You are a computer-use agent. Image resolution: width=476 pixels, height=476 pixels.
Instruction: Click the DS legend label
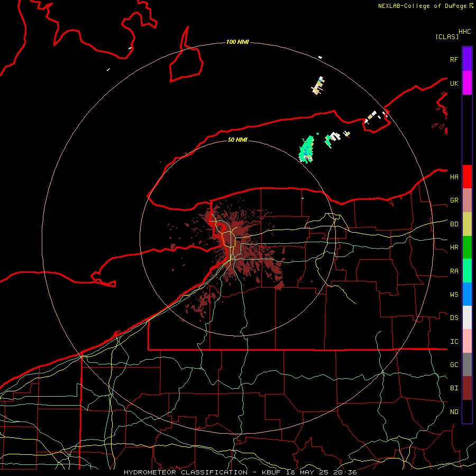coord(454,318)
